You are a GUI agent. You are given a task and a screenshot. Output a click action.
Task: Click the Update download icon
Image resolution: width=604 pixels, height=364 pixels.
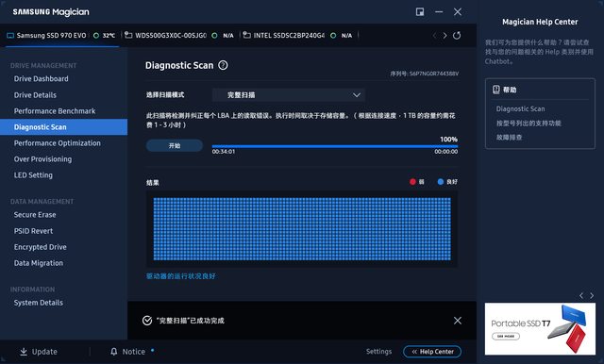click(x=24, y=352)
